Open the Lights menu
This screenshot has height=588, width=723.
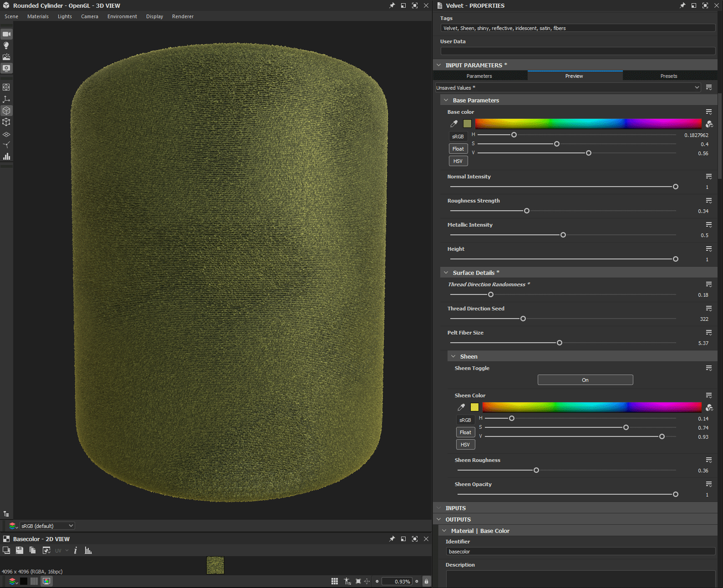65,16
